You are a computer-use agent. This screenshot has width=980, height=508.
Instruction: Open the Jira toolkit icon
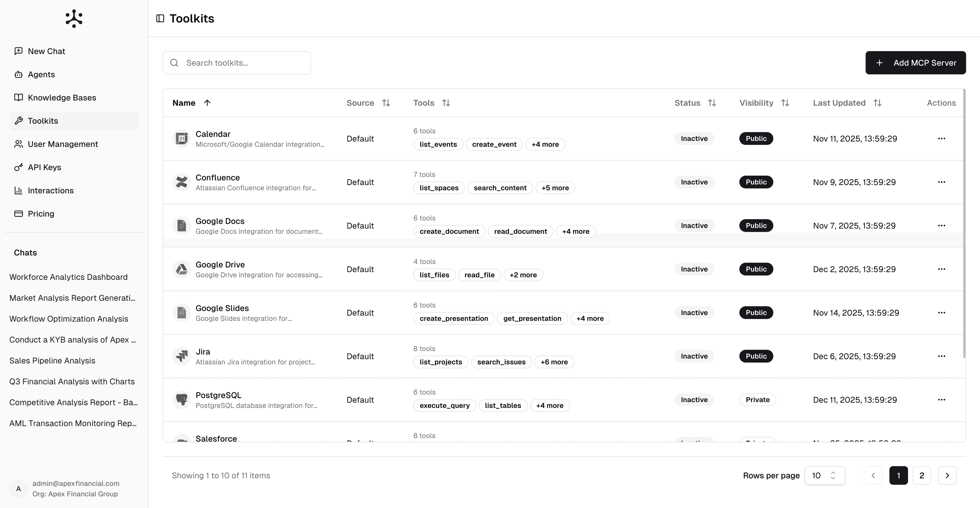point(181,356)
